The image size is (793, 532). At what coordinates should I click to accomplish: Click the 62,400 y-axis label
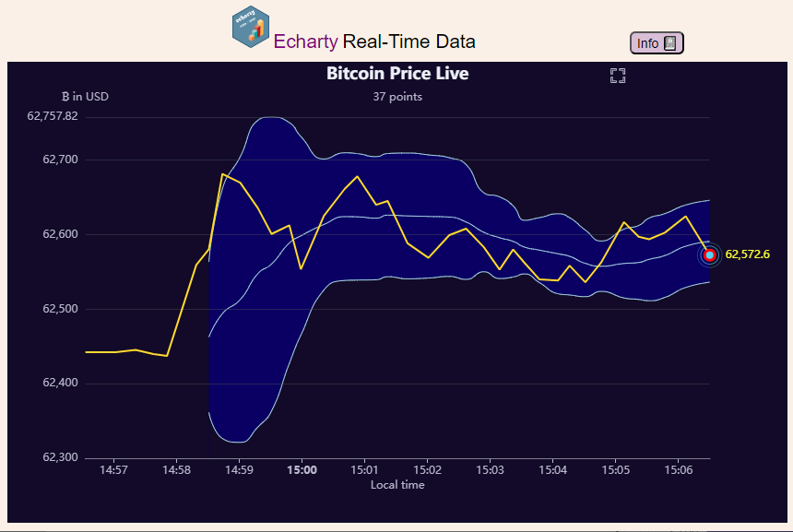(x=60, y=383)
